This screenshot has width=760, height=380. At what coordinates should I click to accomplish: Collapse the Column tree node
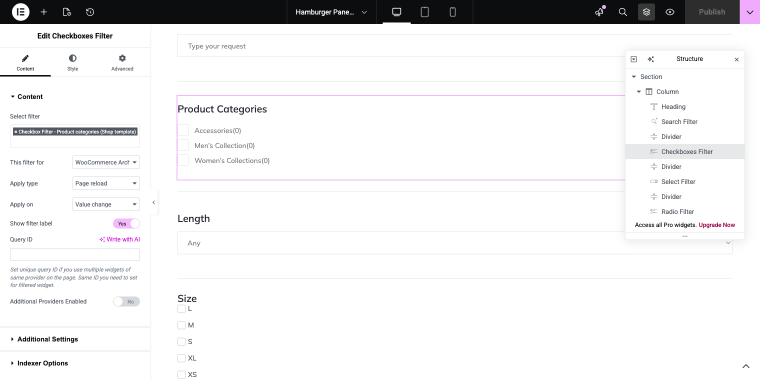tap(639, 92)
